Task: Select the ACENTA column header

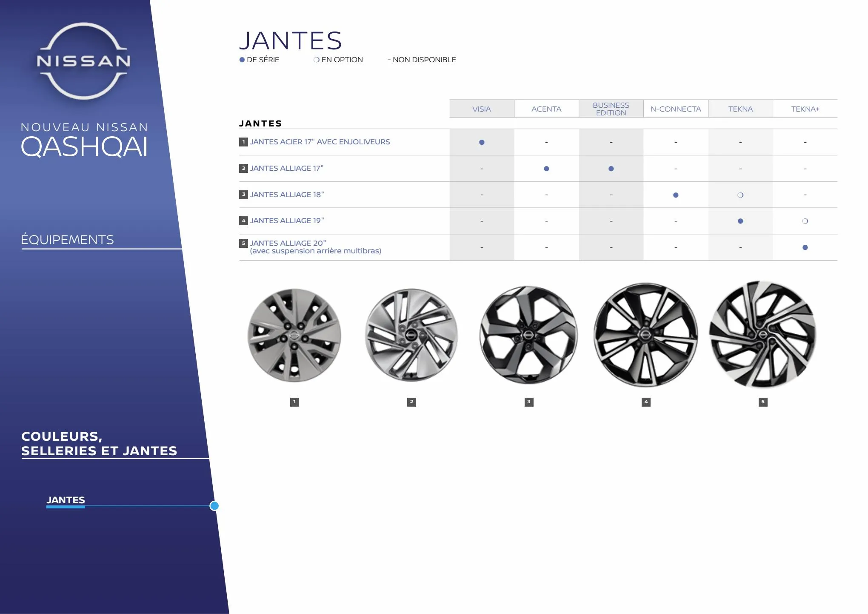Action: point(546,109)
